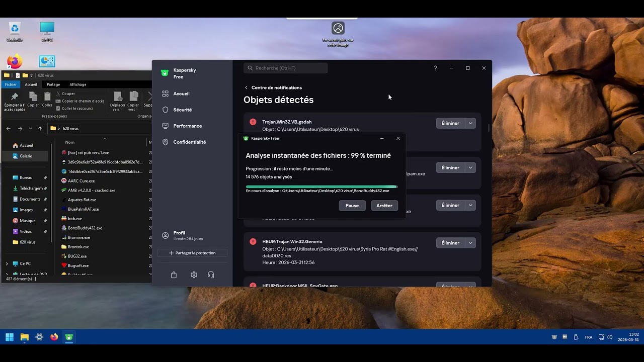
Task: Expand dropdown for HEUR:Trojan.Win32.Generic Éliminer
Action: (x=470, y=243)
